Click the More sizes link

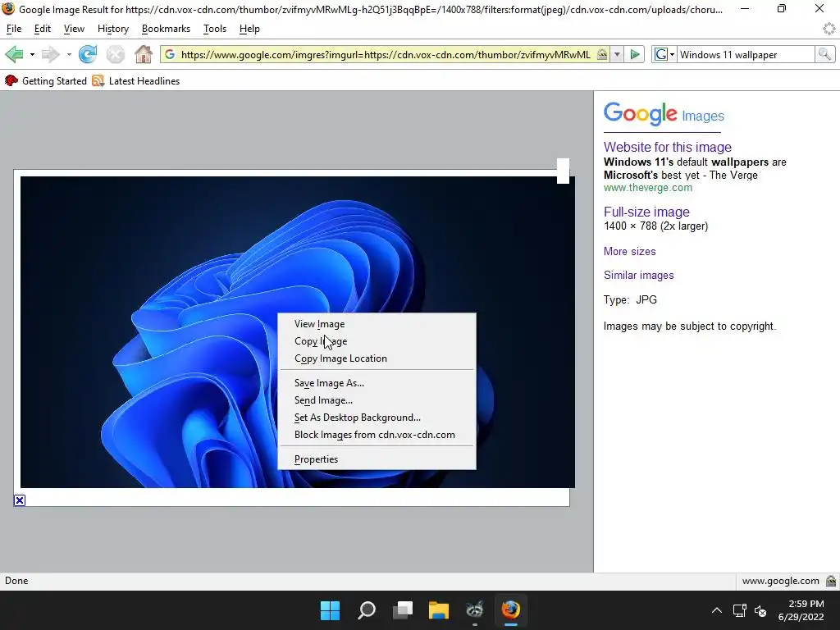(629, 251)
